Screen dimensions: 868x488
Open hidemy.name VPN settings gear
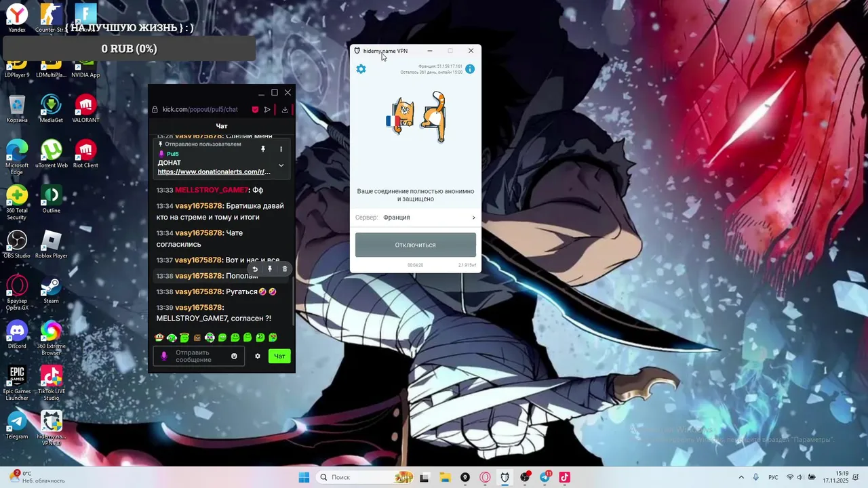(x=361, y=69)
